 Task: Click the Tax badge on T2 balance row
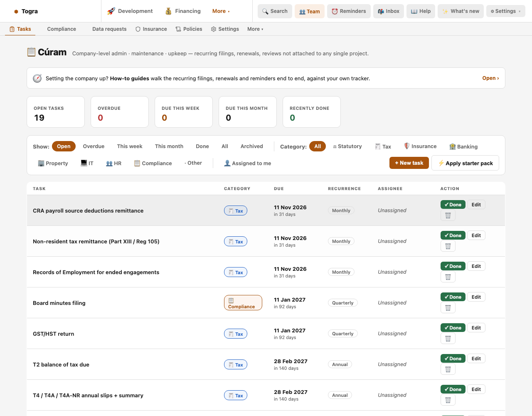tap(236, 365)
